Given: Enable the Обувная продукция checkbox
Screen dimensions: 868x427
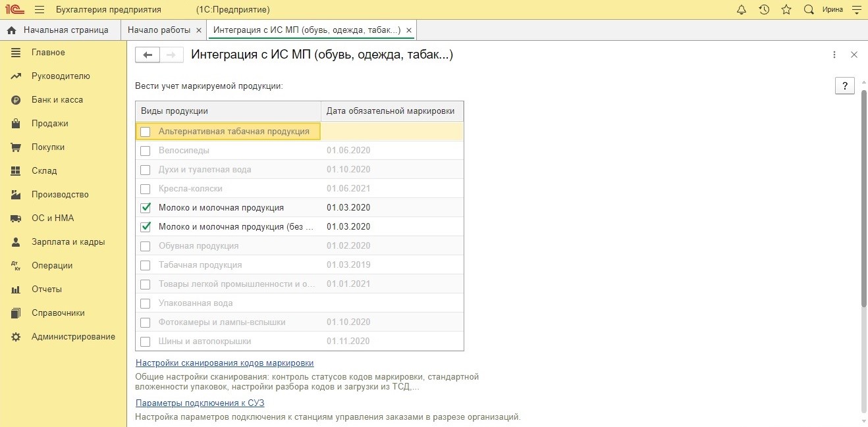Looking at the screenshot, I should [x=146, y=246].
